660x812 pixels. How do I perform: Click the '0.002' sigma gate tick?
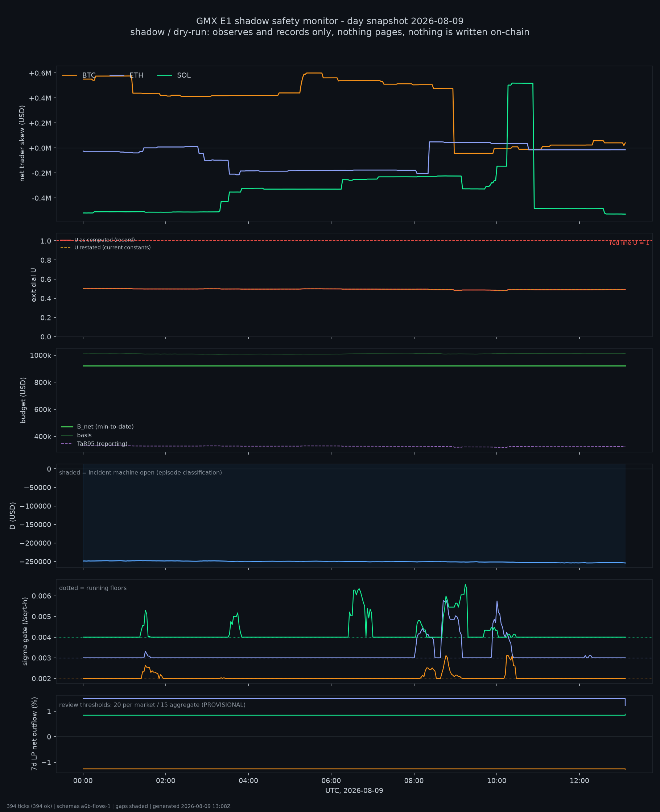[41, 679]
